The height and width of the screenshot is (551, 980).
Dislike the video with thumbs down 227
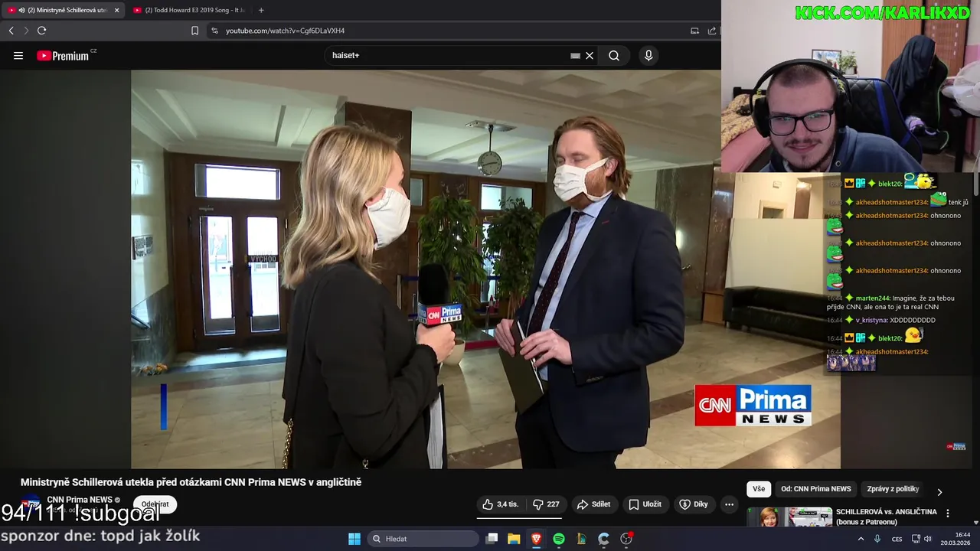[546, 504]
